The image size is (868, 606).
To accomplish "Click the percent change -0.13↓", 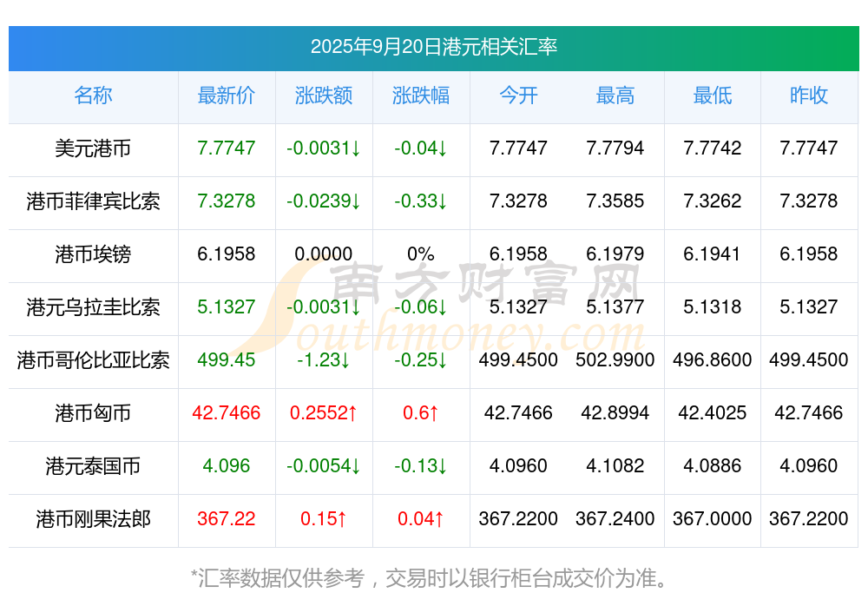I will pyautogui.click(x=421, y=466).
